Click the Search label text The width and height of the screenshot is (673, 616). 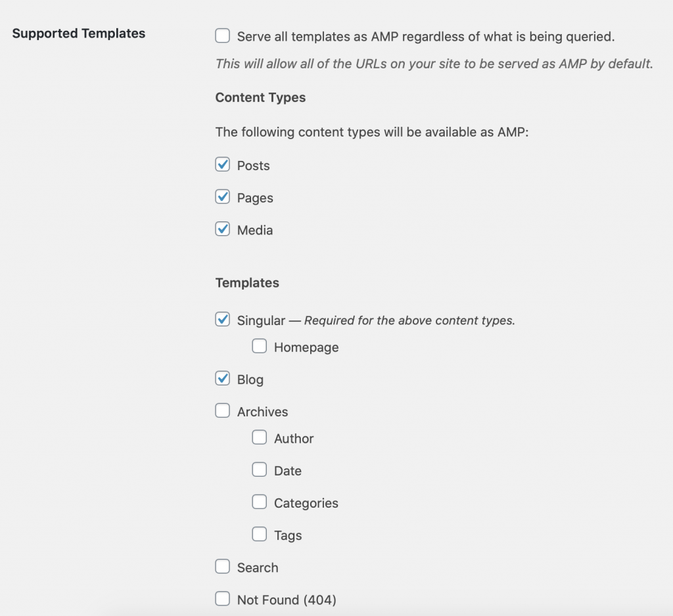point(257,567)
